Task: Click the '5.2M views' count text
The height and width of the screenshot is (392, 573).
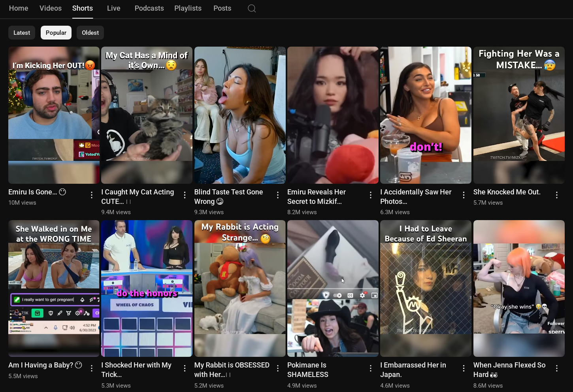Action: (209, 386)
